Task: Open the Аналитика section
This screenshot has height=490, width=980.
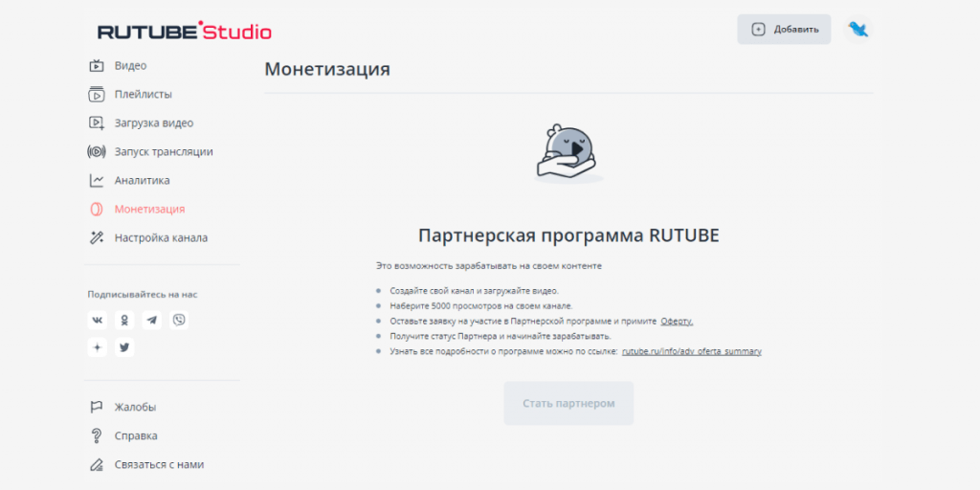Action: [x=142, y=180]
